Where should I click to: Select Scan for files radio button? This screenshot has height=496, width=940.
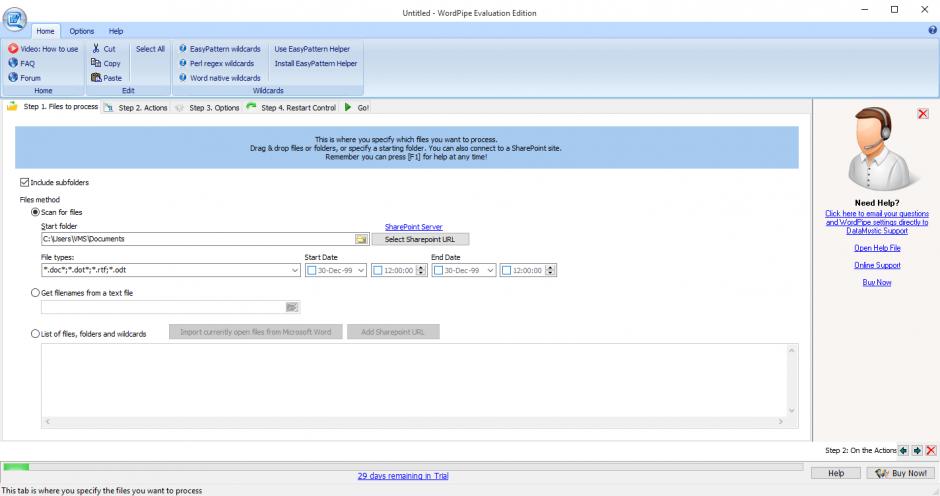point(35,212)
